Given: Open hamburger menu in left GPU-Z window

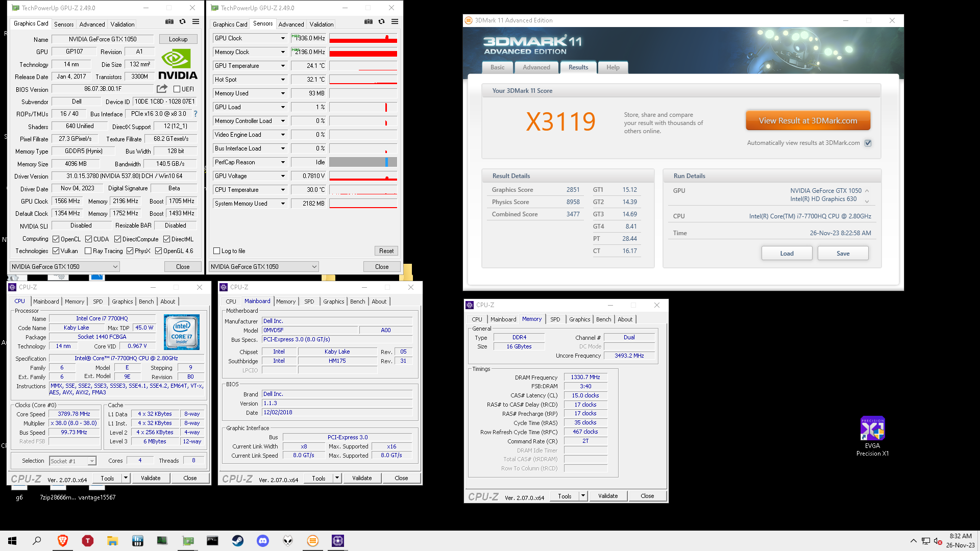Looking at the screenshot, I should [195, 21].
